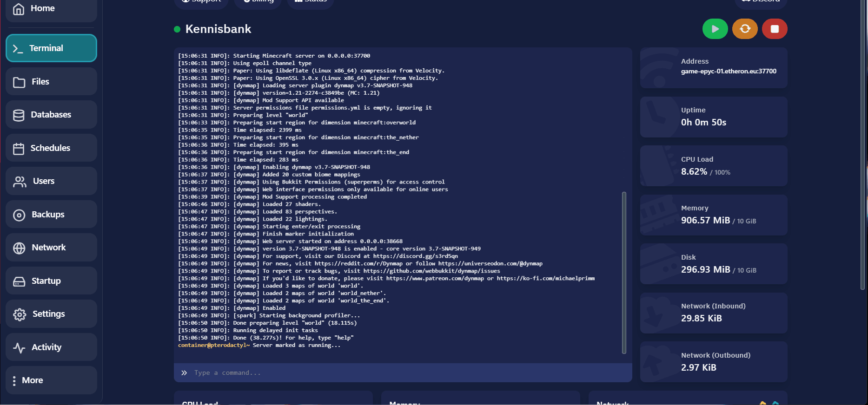This screenshot has width=868, height=405.
Task: Click the Users icon in sidebar
Action: click(20, 182)
